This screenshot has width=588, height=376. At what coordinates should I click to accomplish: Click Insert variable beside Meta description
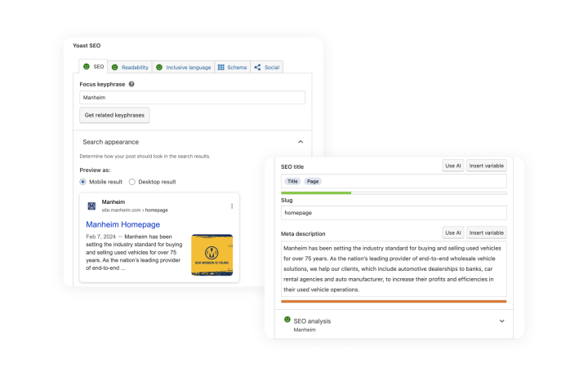point(487,232)
